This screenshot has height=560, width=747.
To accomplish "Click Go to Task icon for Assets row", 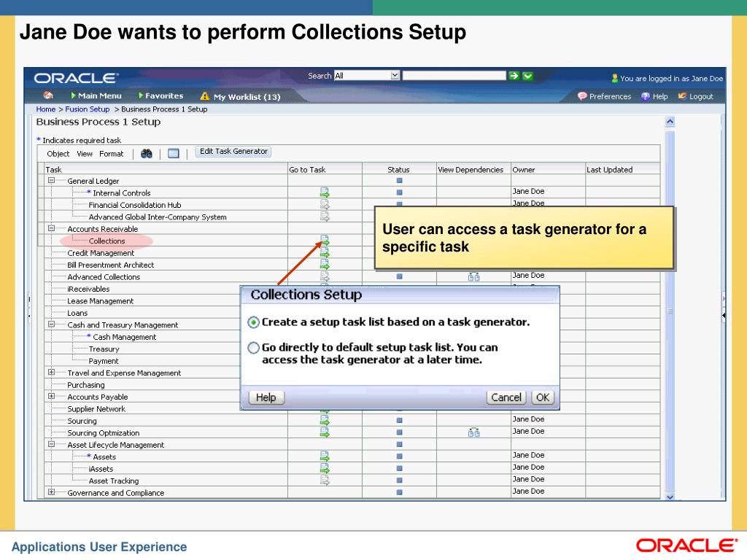I will point(325,456).
